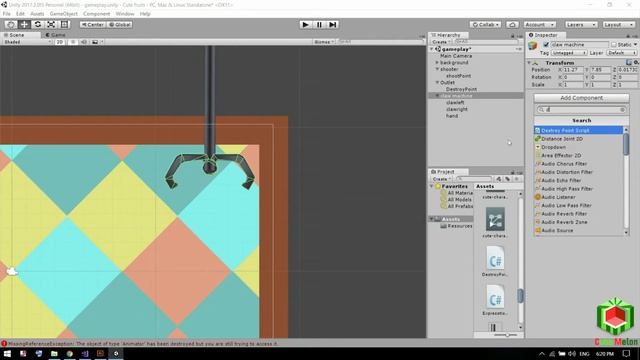The image size is (640, 360).
Task: Select All Models in Favorites
Action: point(459,200)
